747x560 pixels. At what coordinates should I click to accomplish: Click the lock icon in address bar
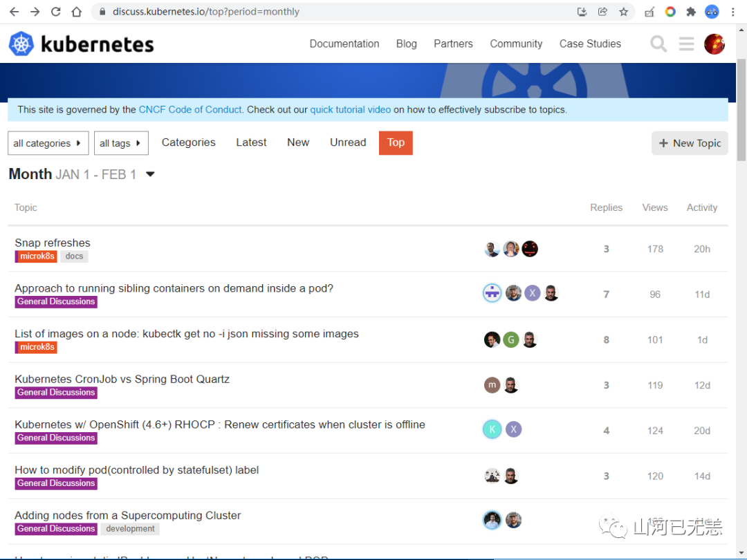(x=102, y=12)
